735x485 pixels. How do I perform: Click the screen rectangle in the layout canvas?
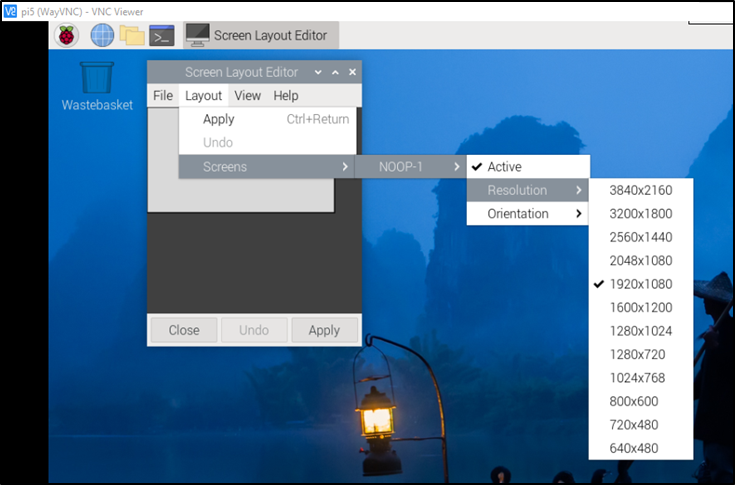pyautogui.click(x=241, y=195)
